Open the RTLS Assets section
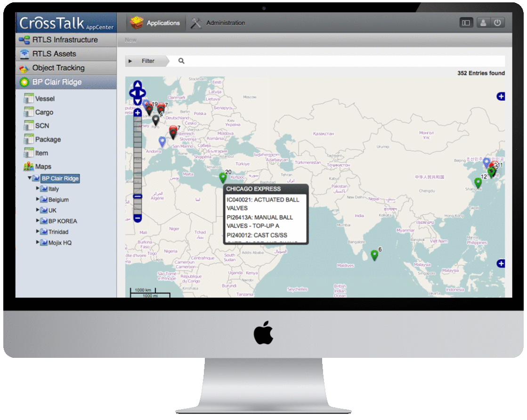This screenshot has height=420, width=527. 54,54
